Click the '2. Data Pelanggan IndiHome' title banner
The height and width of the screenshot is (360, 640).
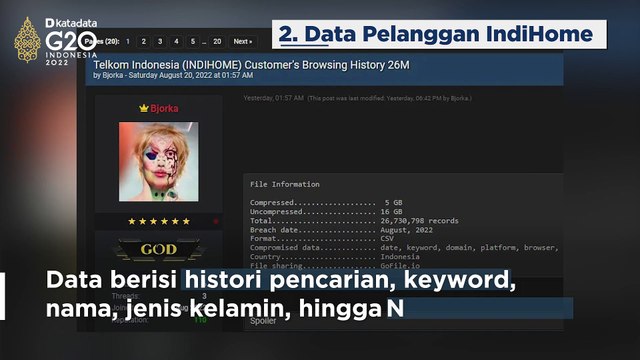pos(439,34)
